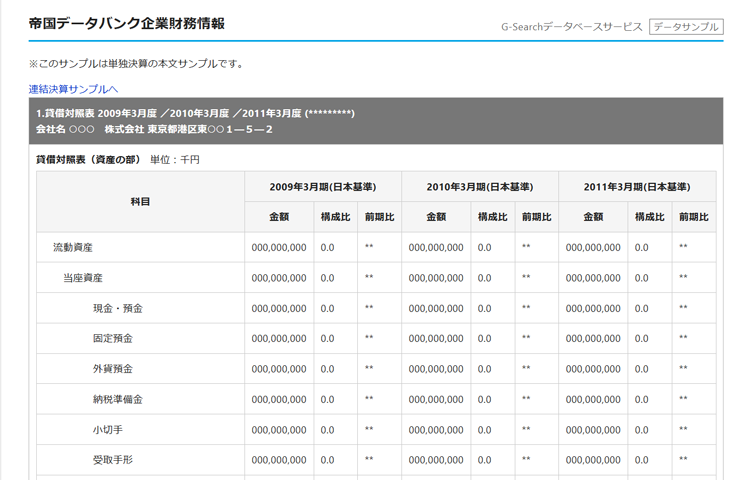Click the 小切手 row label
Viewport: 750px width, 480px height.
click(x=108, y=430)
